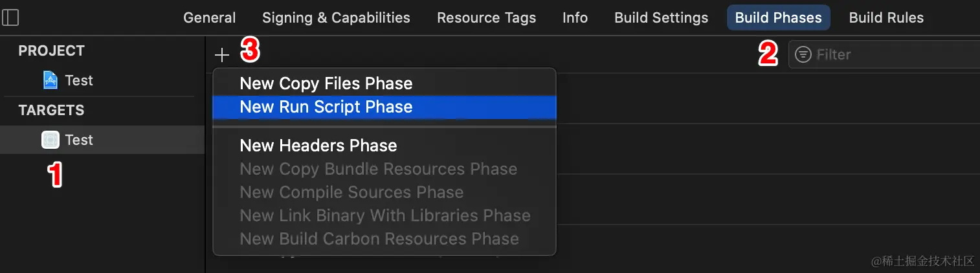This screenshot has height=273, width=980.
Task: Click New Link Binary With Libraries Phase
Action: click(x=385, y=215)
